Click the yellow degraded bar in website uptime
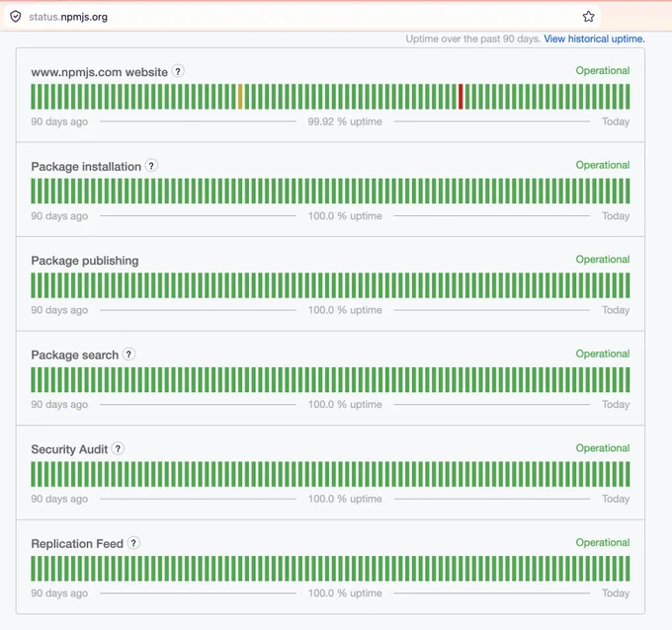This screenshot has width=672, height=630. point(240,97)
